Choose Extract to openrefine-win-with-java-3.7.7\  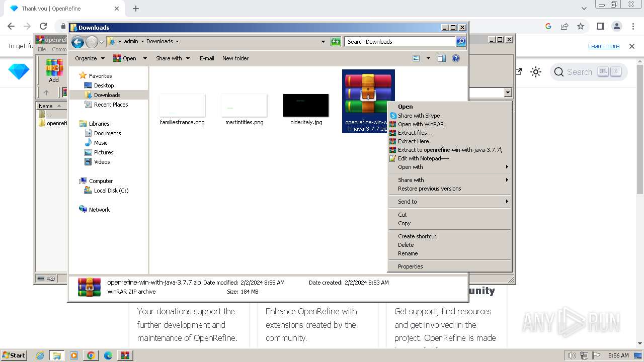[x=450, y=150]
